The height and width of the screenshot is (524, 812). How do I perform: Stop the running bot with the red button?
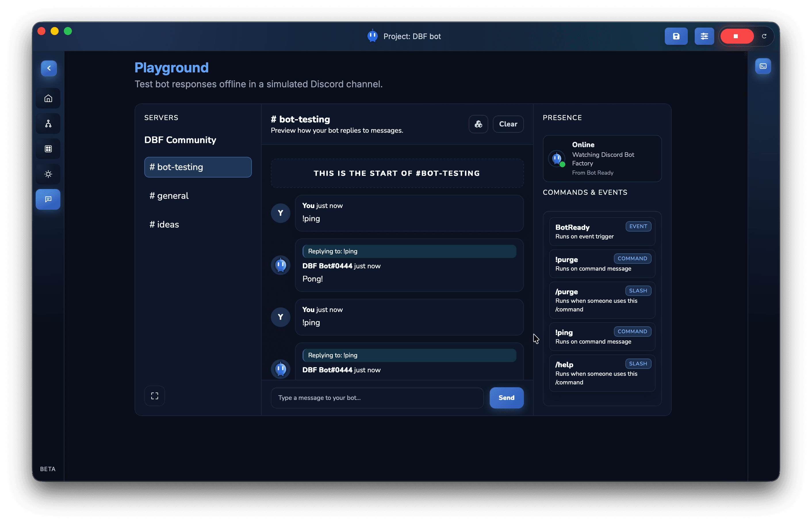(737, 36)
